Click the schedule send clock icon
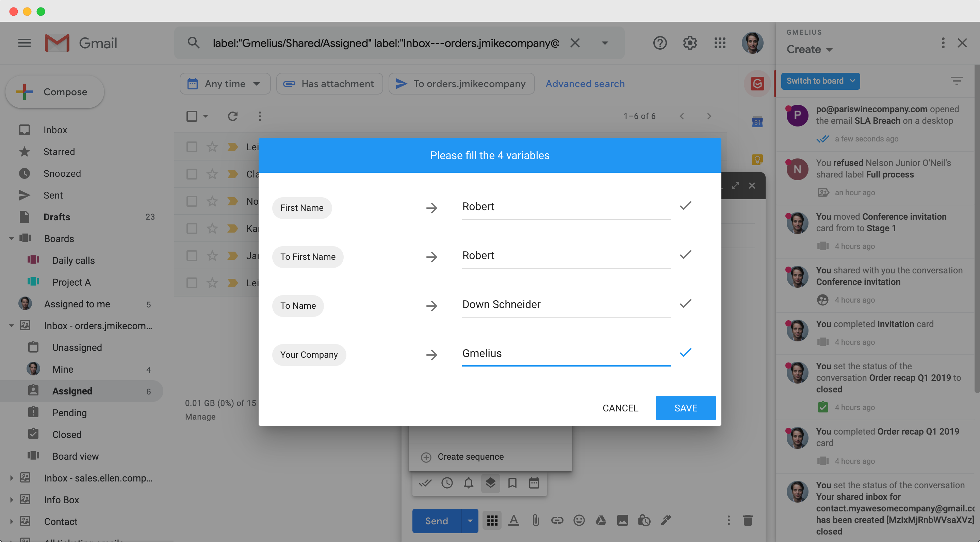The height and width of the screenshot is (542, 980). 447,483
